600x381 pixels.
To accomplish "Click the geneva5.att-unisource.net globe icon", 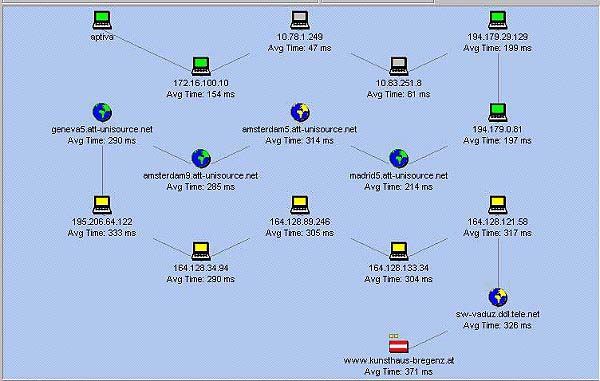I will click(x=102, y=112).
